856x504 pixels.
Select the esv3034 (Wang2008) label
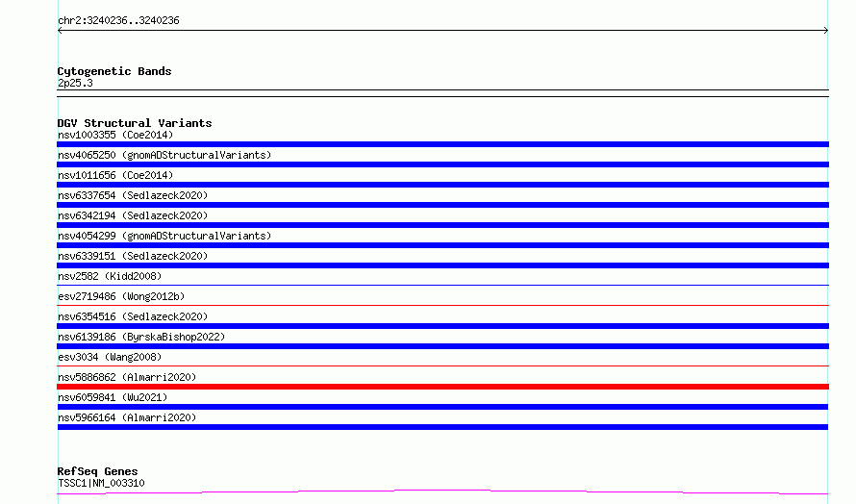[110, 357]
